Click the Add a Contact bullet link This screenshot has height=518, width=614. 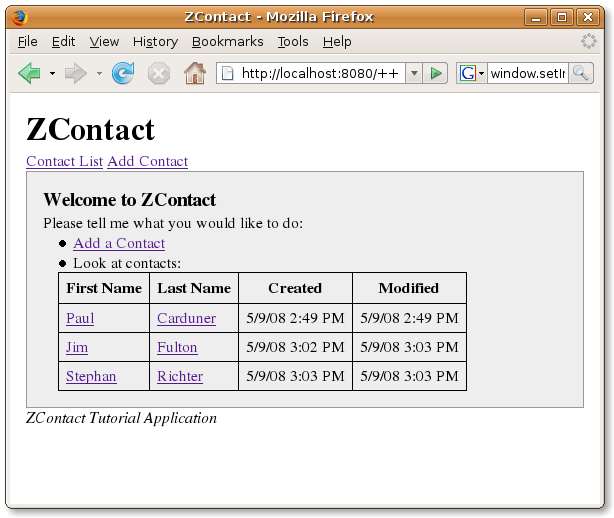click(x=119, y=243)
